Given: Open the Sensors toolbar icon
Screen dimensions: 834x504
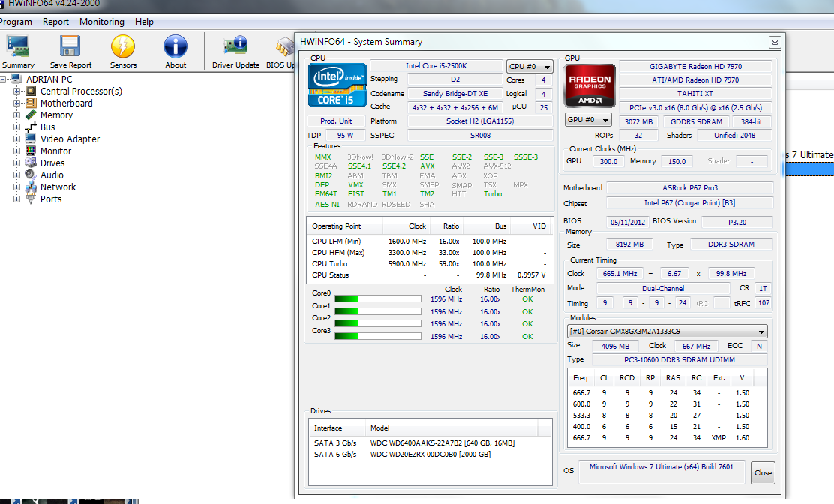Looking at the screenshot, I should [123, 47].
